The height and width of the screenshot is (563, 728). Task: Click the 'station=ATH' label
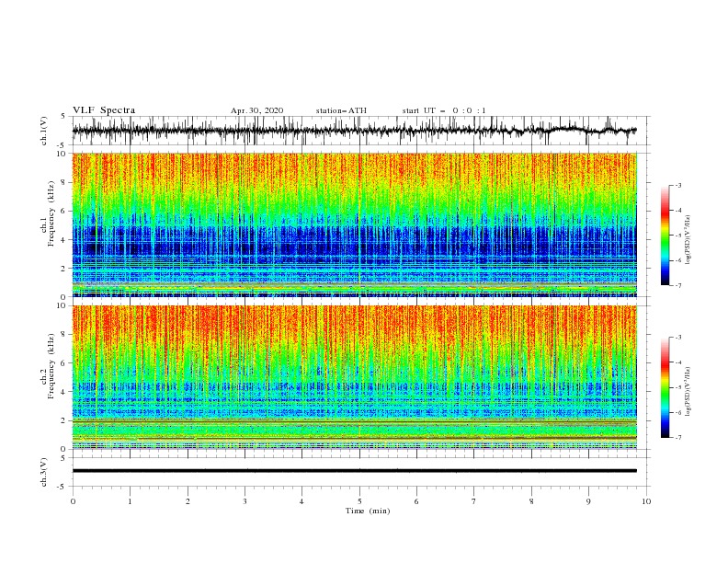tap(341, 110)
